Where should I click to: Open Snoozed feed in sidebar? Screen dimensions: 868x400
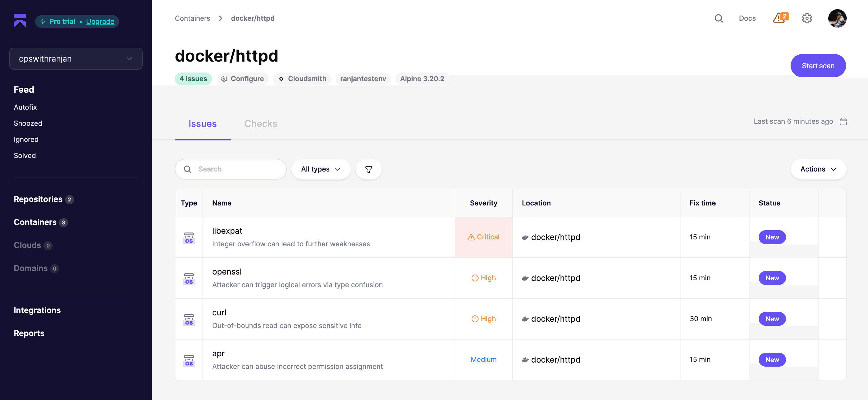pyautogui.click(x=28, y=123)
